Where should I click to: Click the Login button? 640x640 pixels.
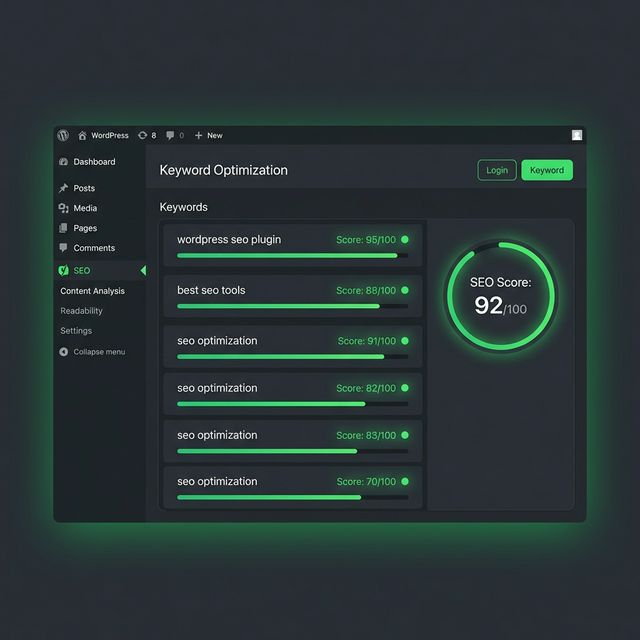[x=497, y=170]
